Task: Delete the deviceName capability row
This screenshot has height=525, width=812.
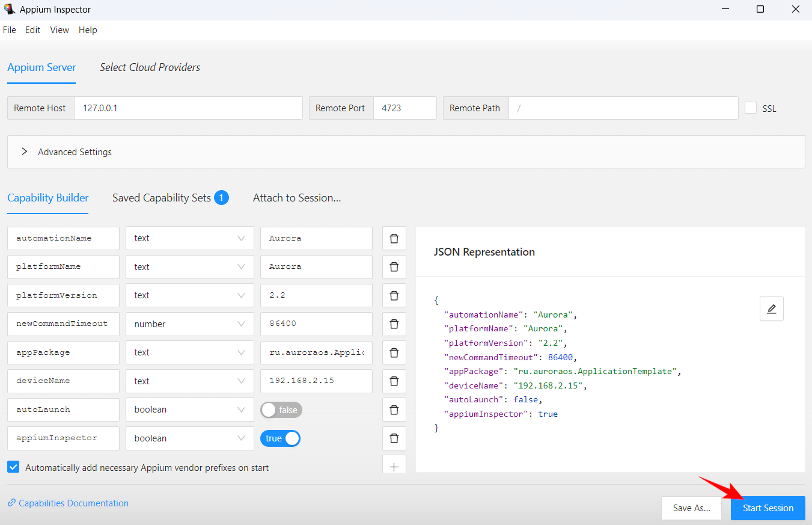Action: point(394,381)
